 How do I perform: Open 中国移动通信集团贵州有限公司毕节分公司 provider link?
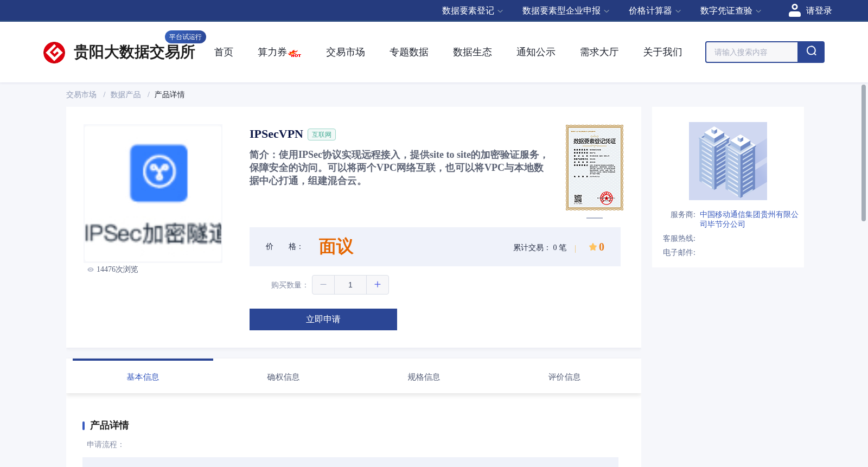point(749,220)
